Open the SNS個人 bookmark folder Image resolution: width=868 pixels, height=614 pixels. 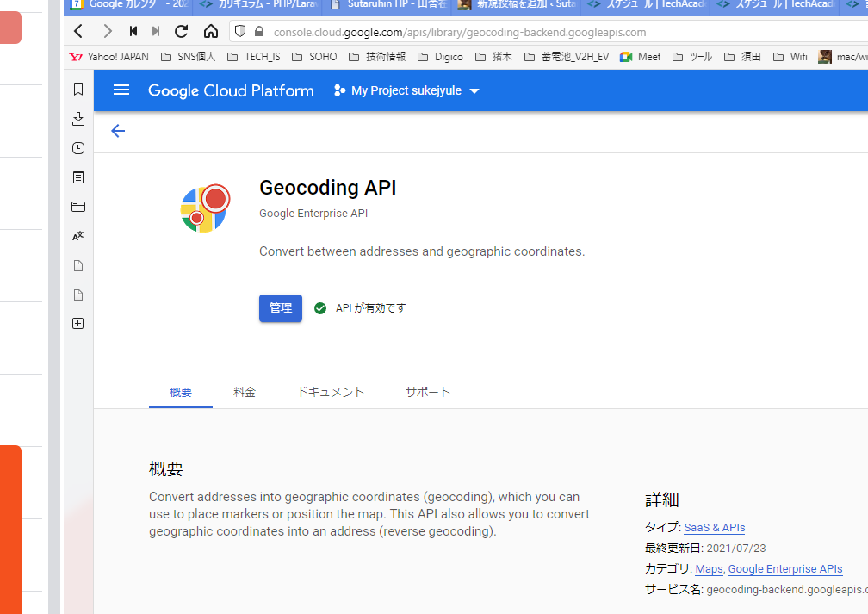click(x=189, y=57)
